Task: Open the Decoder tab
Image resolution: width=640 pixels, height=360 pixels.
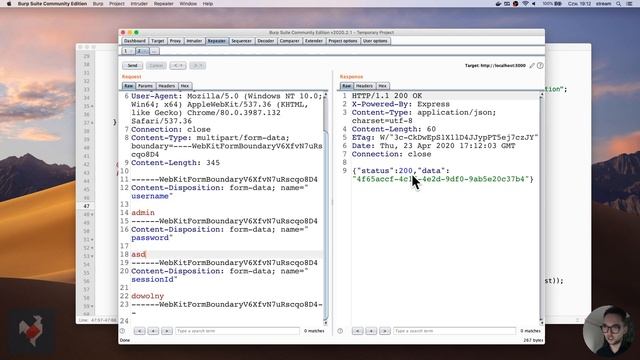Action: pyautogui.click(x=266, y=41)
